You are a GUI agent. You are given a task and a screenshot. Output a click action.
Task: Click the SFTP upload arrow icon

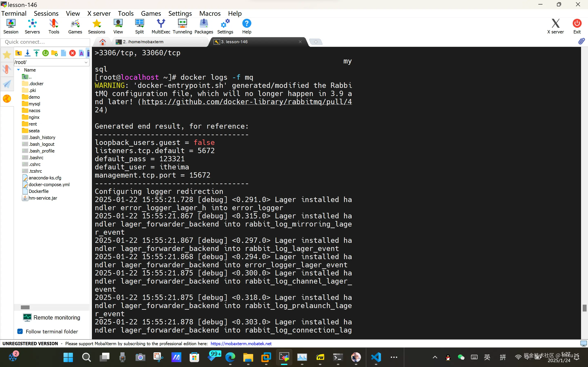37,53
